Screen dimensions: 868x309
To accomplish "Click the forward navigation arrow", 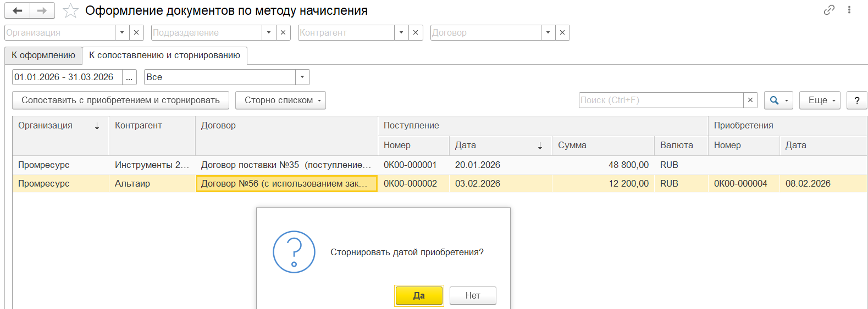I will 42,11.
